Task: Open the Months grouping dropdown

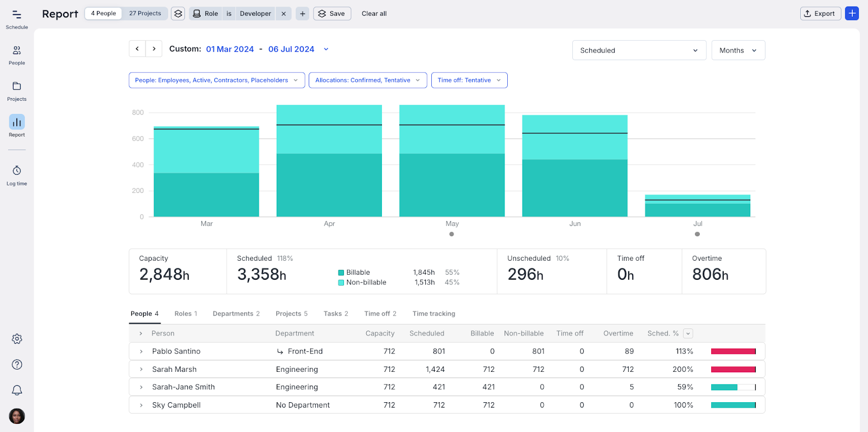Action: 738,50
